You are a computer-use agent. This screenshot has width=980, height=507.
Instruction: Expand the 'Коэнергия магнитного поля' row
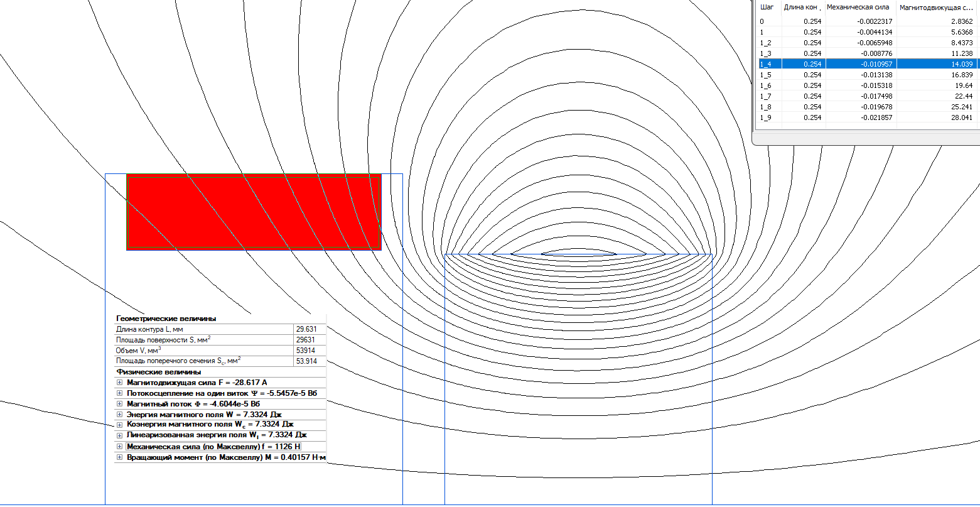click(119, 424)
